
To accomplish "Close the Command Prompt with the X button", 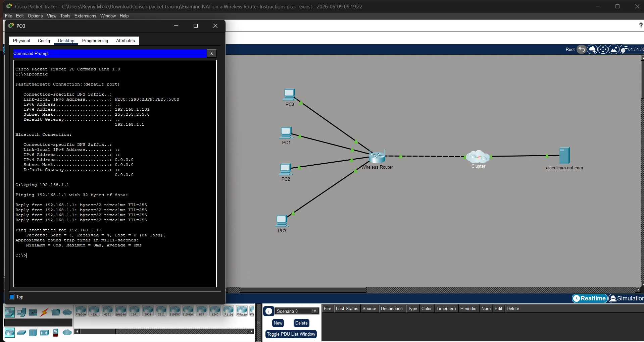I will [x=211, y=53].
